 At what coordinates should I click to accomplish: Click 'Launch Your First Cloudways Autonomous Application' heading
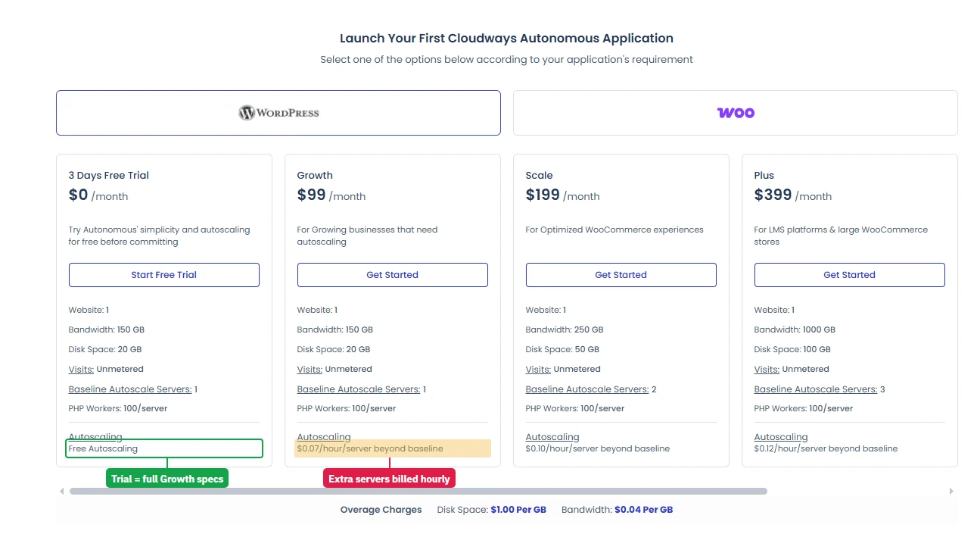click(506, 38)
